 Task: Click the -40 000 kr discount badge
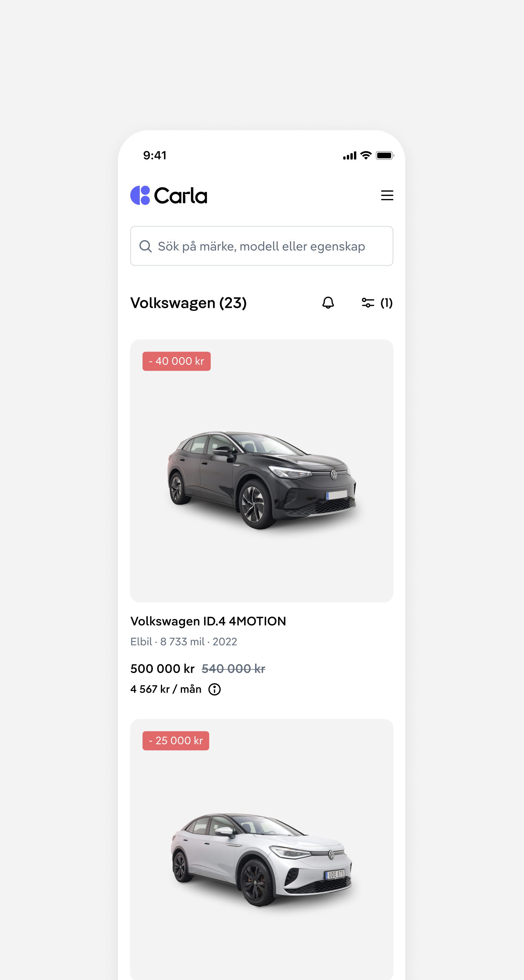177,361
